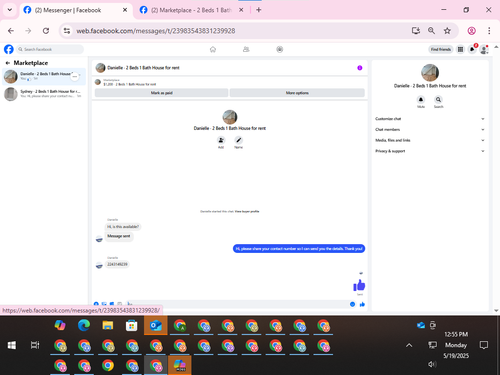
Task: Bookmark this page with the star icon
Action: [x=447, y=31]
